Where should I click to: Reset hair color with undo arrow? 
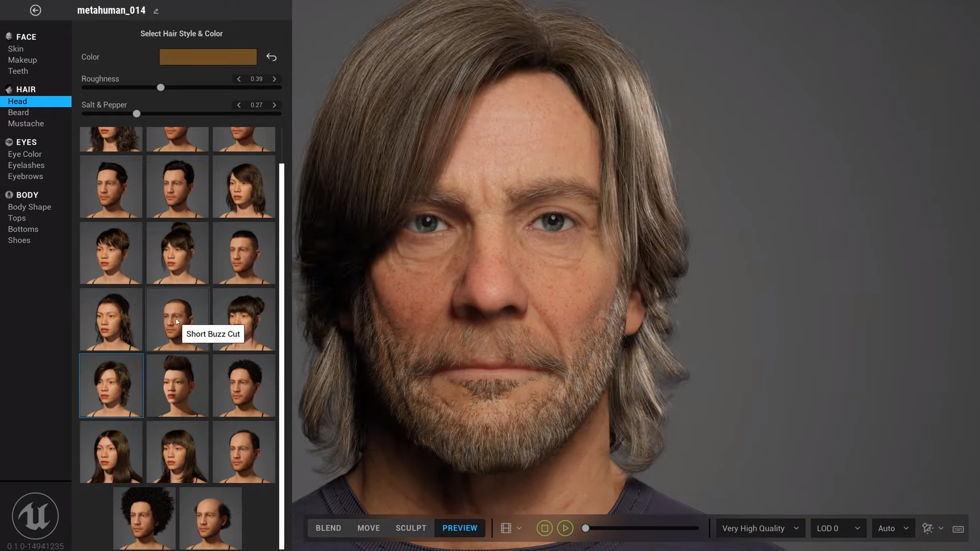coord(272,57)
